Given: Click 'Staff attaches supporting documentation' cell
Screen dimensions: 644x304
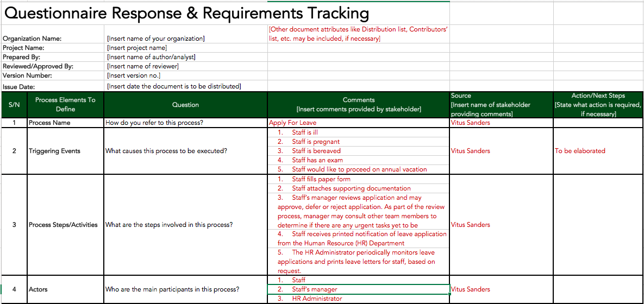Looking at the screenshot, I should pyautogui.click(x=359, y=188).
